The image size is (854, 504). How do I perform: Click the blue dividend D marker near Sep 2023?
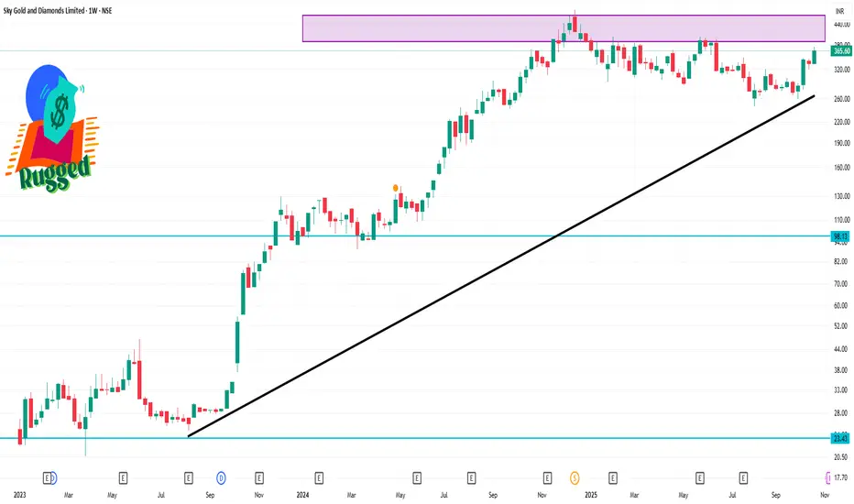coord(221,477)
